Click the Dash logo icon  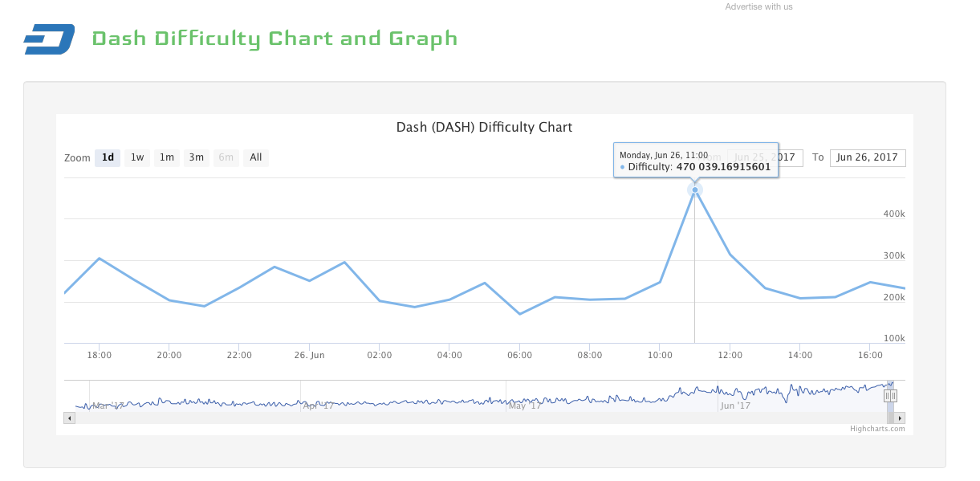coord(49,39)
